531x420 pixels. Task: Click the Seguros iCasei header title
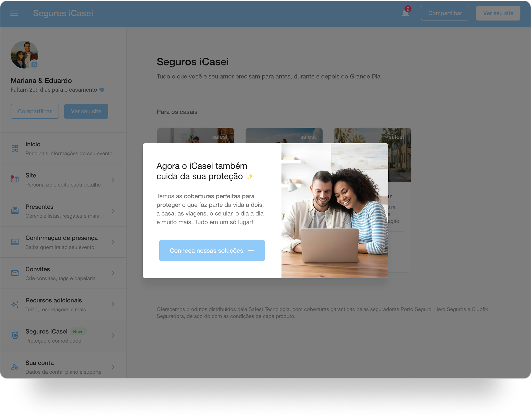pos(63,13)
